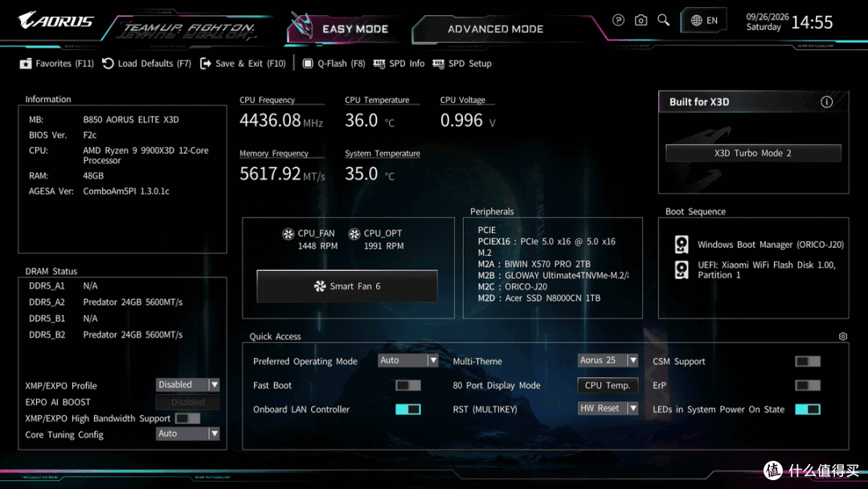
Task: Toggle ErP switch
Action: click(808, 385)
